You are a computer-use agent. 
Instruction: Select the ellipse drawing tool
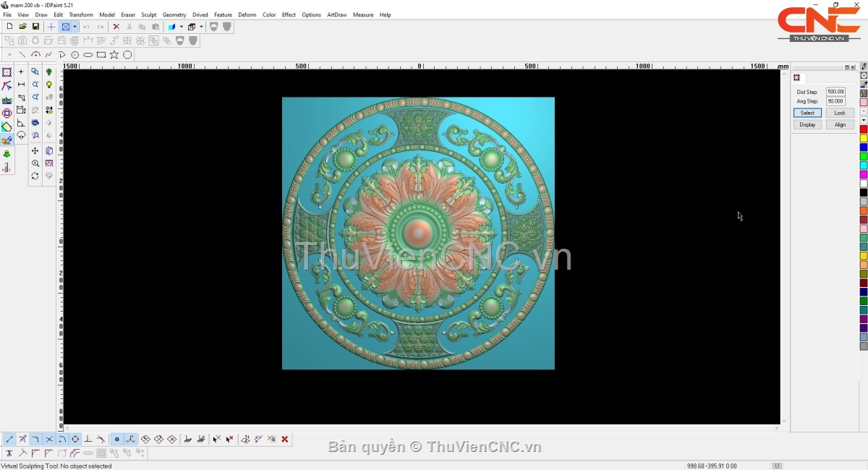(88, 55)
